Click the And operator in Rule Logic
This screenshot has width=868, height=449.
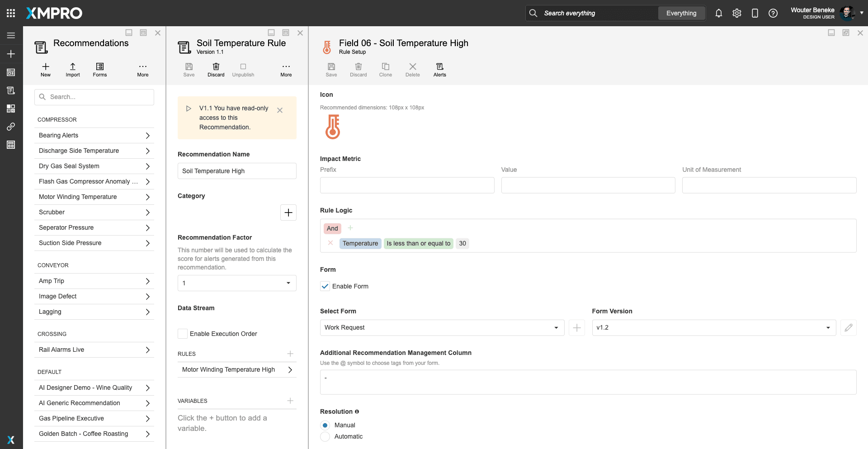[332, 228]
